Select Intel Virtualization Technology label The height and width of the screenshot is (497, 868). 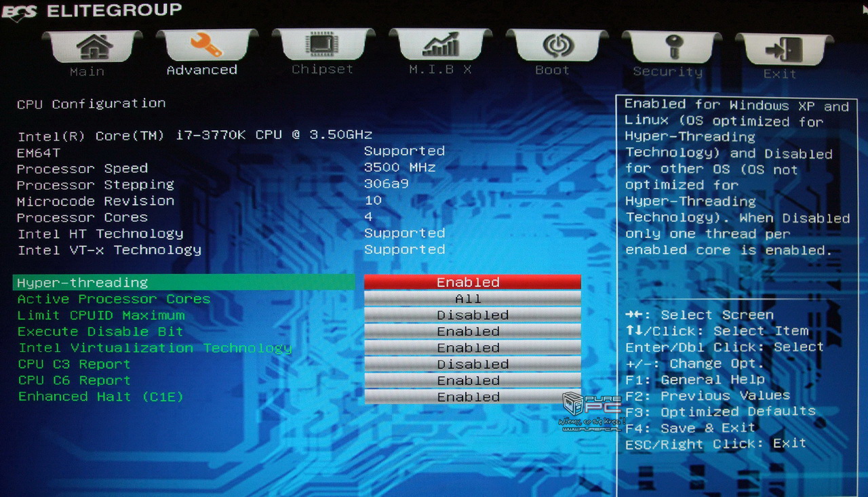pyautogui.click(x=155, y=348)
